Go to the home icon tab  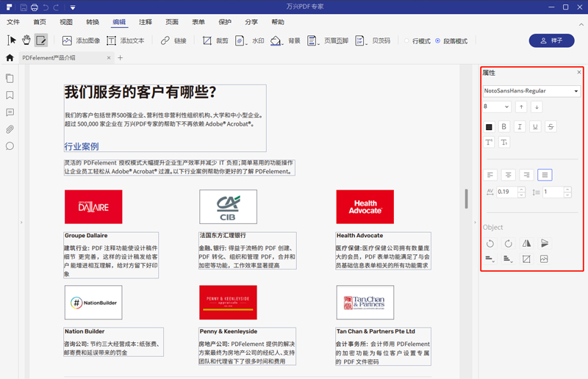coord(10,58)
